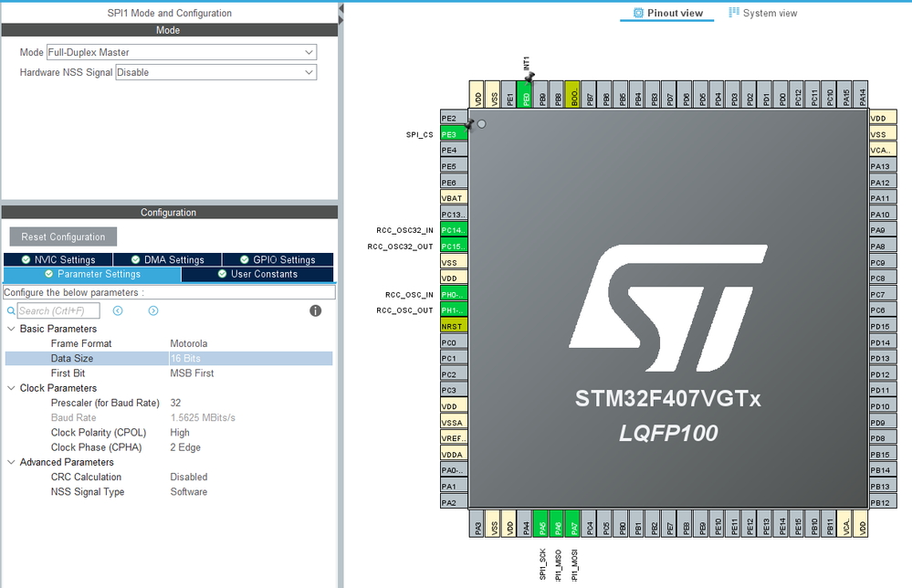
Task: Show parameter info with the i icon
Action: pyautogui.click(x=315, y=311)
